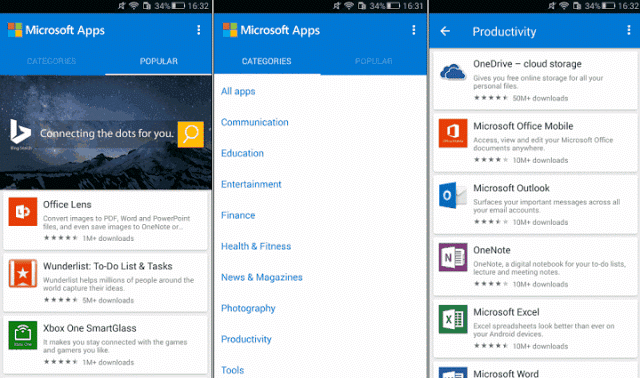640x378 pixels.
Task: Open Office Lens title
Action: (67, 205)
